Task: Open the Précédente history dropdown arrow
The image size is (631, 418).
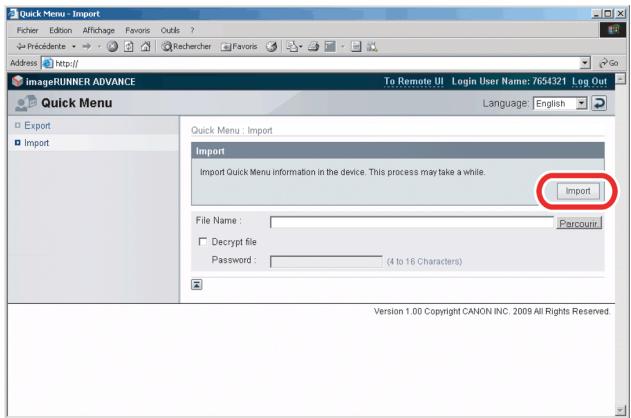Action: tap(74, 47)
